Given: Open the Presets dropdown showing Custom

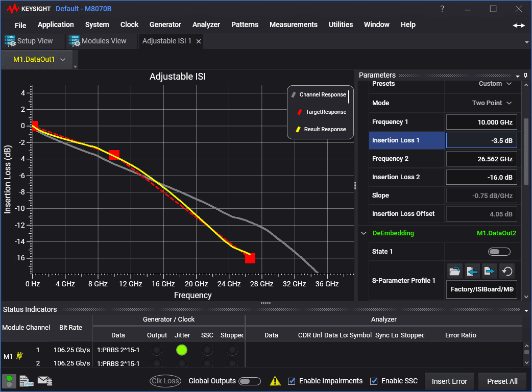Looking at the screenshot, I should (x=493, y=84).
